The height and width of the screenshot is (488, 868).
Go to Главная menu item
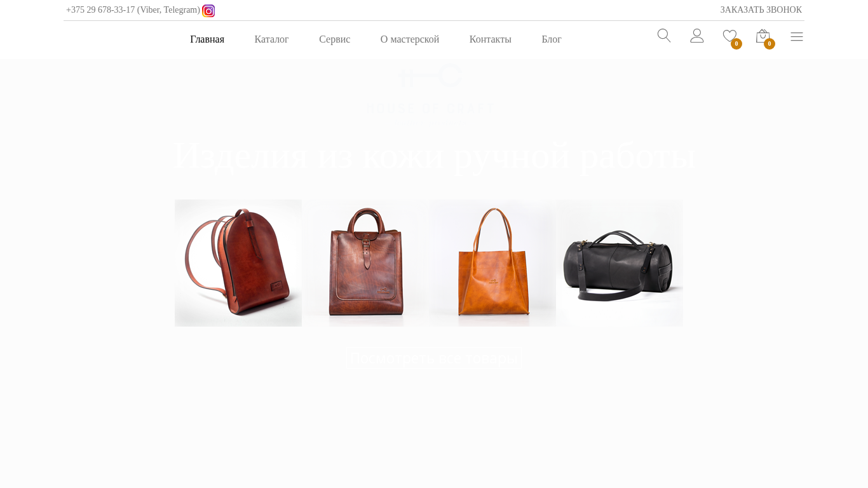(207, 39)
